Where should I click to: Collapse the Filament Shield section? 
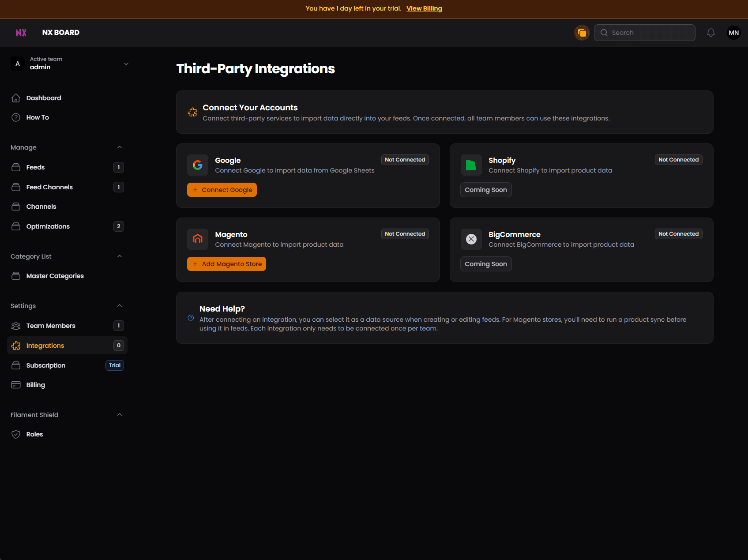[119, 414]
